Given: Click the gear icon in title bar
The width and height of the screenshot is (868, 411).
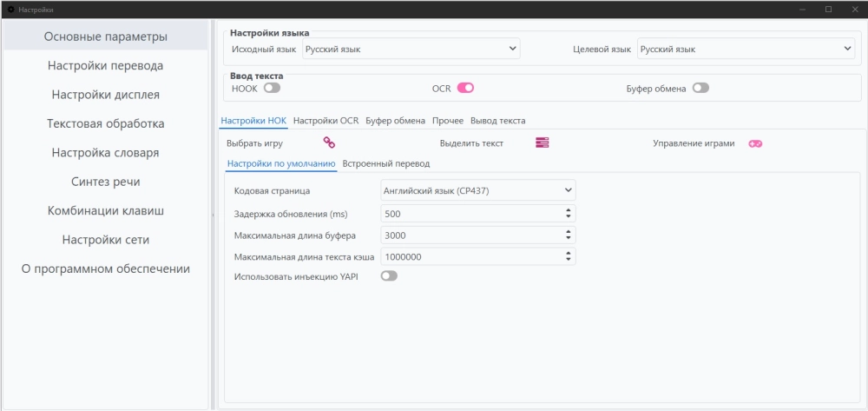Looking at the screenshot, I should pyautogui.click(x=10, y=10).
